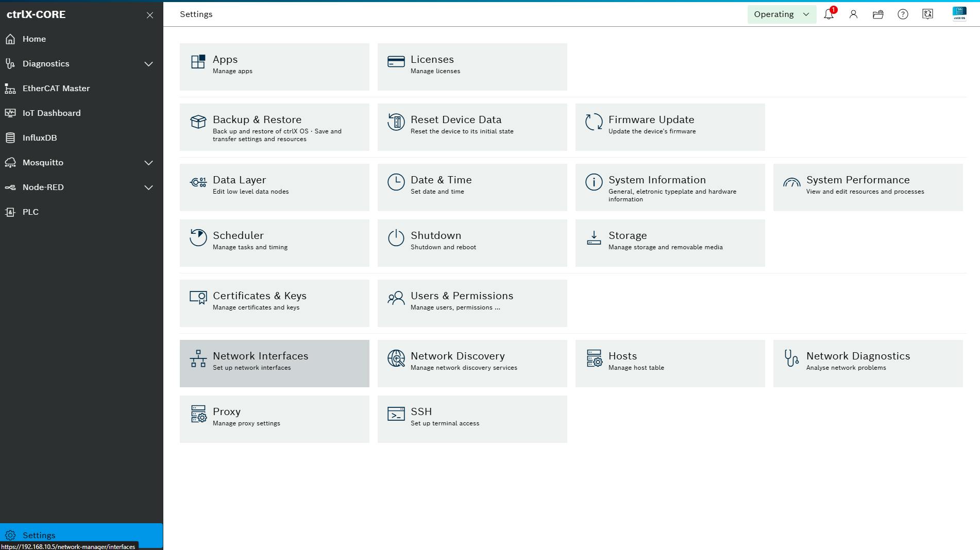Click the Reset Device Data icon

(396, 122)
